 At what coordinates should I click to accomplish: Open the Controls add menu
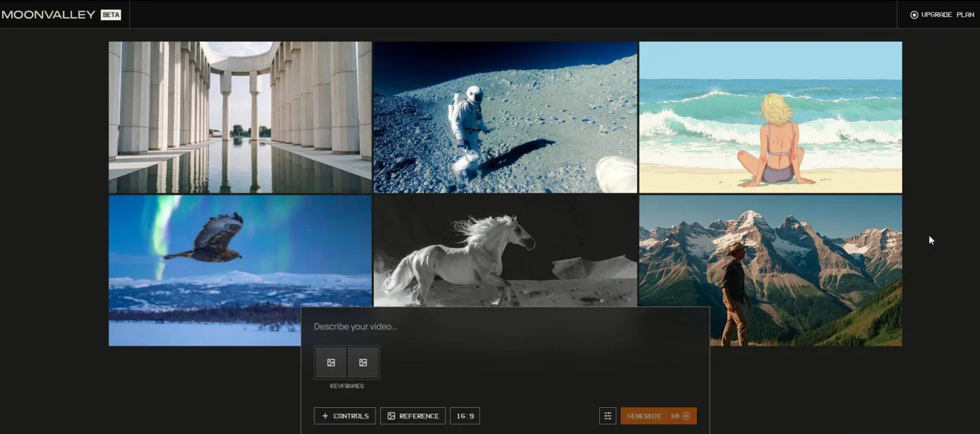pos(345,416)
